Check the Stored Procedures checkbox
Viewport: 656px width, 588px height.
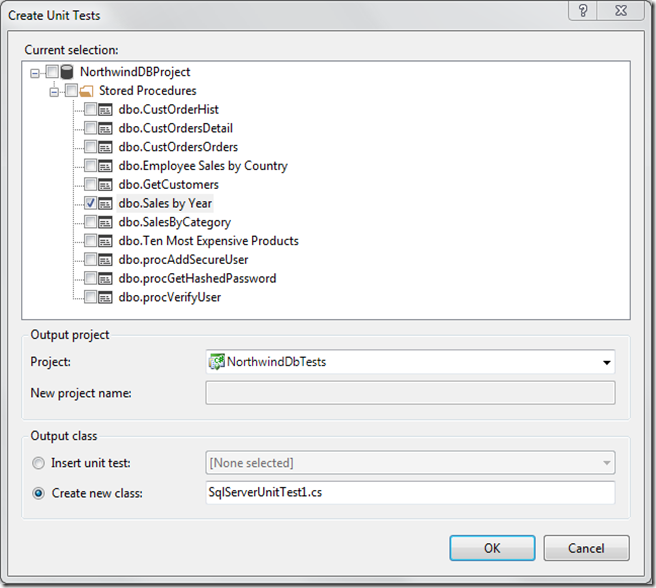click(72, 90)
